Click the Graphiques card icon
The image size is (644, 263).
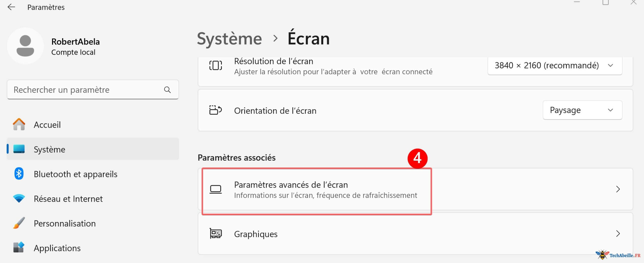[x=216, y=234]
